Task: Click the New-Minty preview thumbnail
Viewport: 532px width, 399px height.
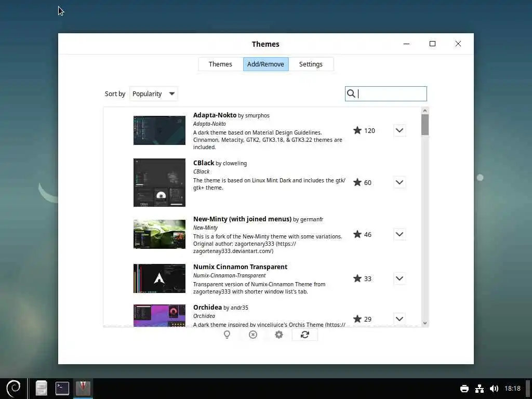Action: point(159,234)
